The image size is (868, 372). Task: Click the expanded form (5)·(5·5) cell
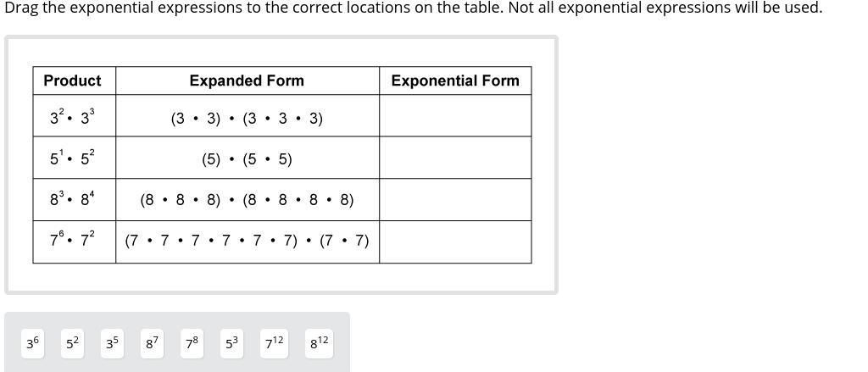[x=248, y=158]
